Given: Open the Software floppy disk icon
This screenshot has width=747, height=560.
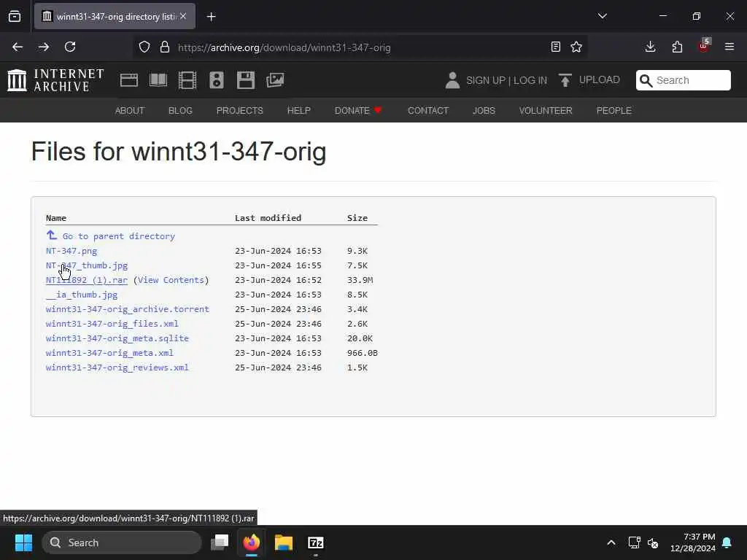Looking at the screenshot, I should pyautogui.click(x=246, y=80).
